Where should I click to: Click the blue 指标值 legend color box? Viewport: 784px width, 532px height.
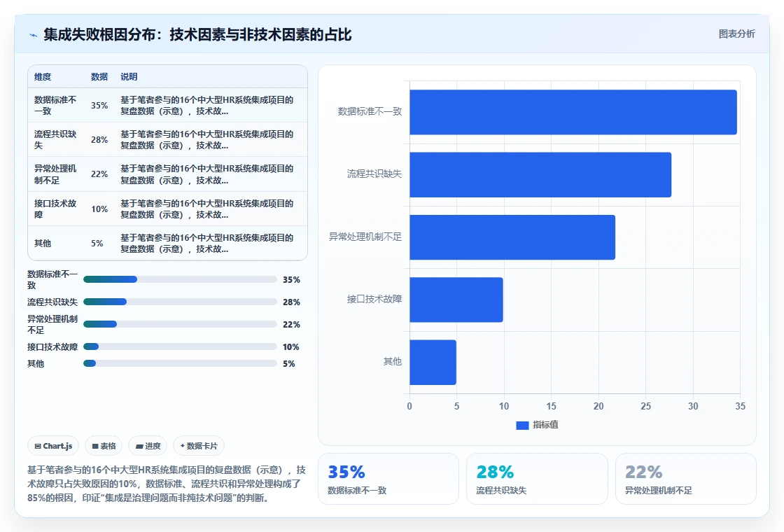[x=522, y=426]
